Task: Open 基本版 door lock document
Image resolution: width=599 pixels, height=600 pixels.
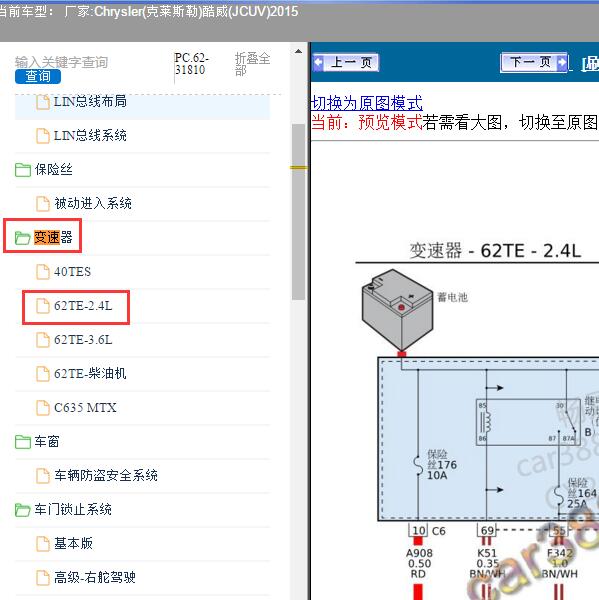Action: (x=73, y=543)
